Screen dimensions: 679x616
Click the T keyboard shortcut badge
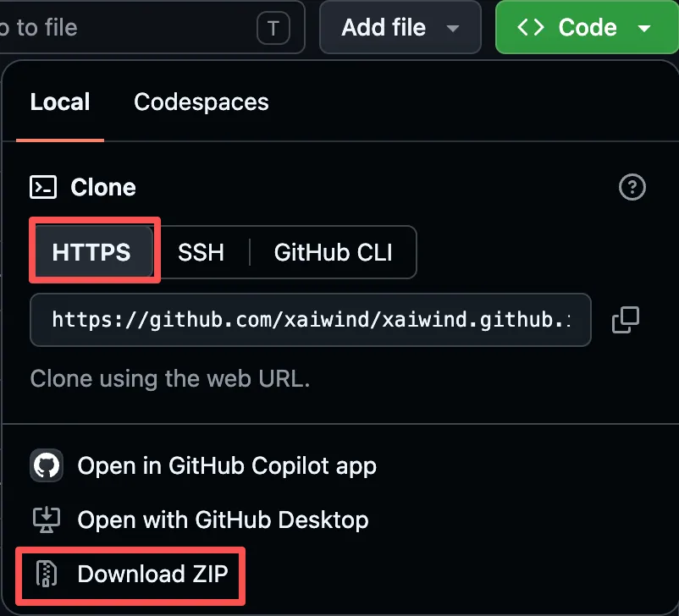[x=273, y=29]
